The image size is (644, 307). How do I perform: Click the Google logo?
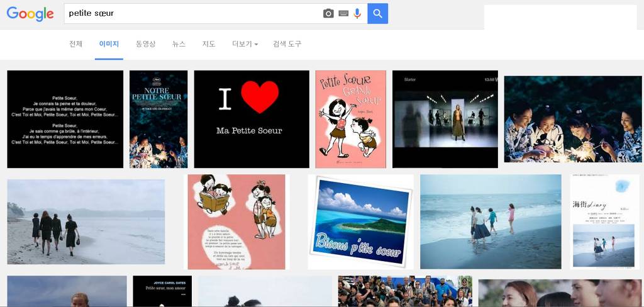(x=30, y=14)
